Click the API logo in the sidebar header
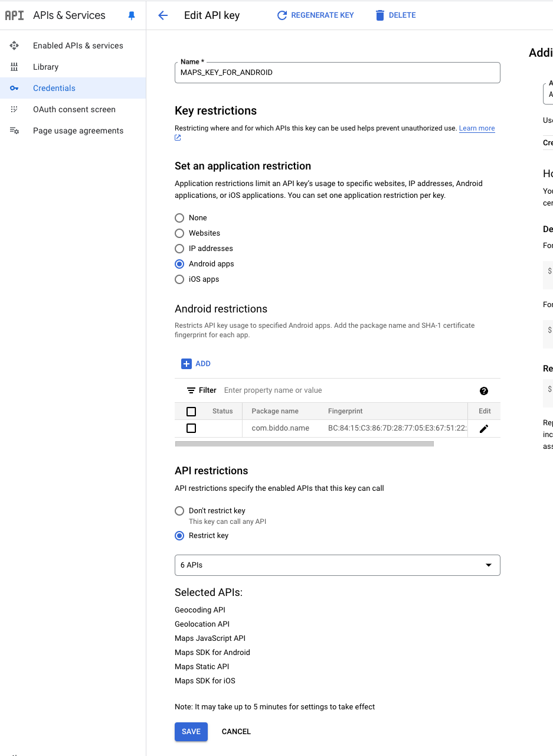Screen dimensions: 553x756 point(14,15)
